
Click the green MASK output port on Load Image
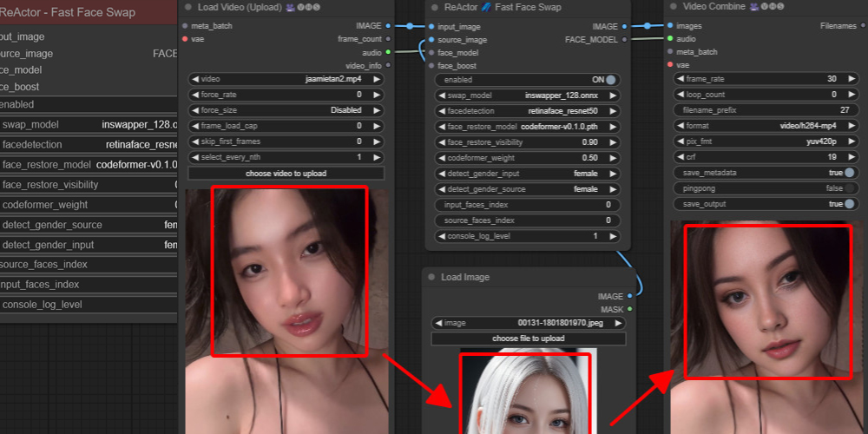coord(629,309)
